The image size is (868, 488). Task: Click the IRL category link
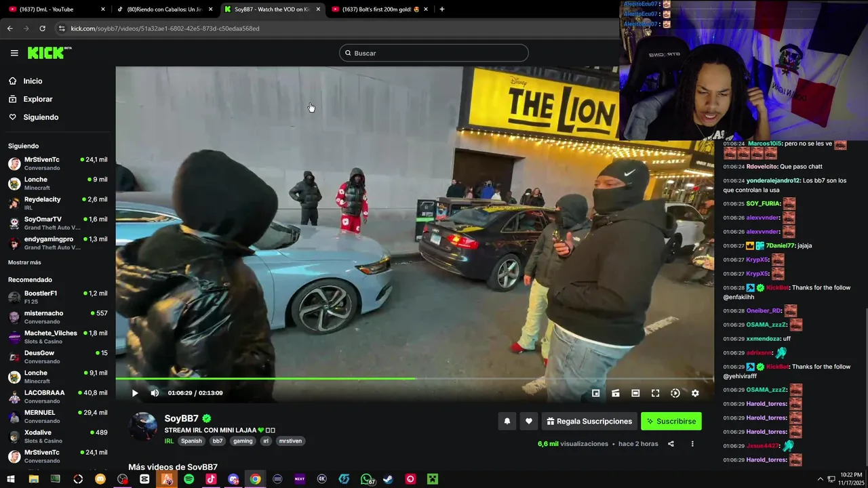169,441
